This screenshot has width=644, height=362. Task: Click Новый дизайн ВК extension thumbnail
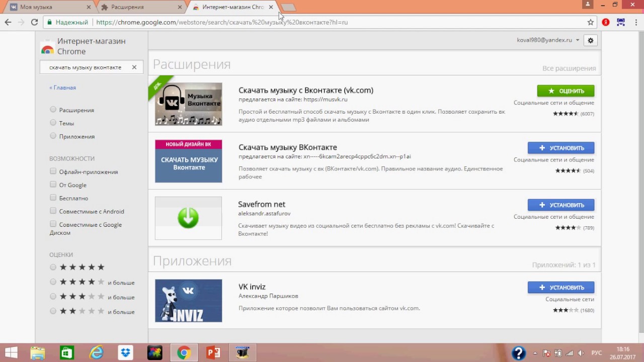click(x=188, y=161)
